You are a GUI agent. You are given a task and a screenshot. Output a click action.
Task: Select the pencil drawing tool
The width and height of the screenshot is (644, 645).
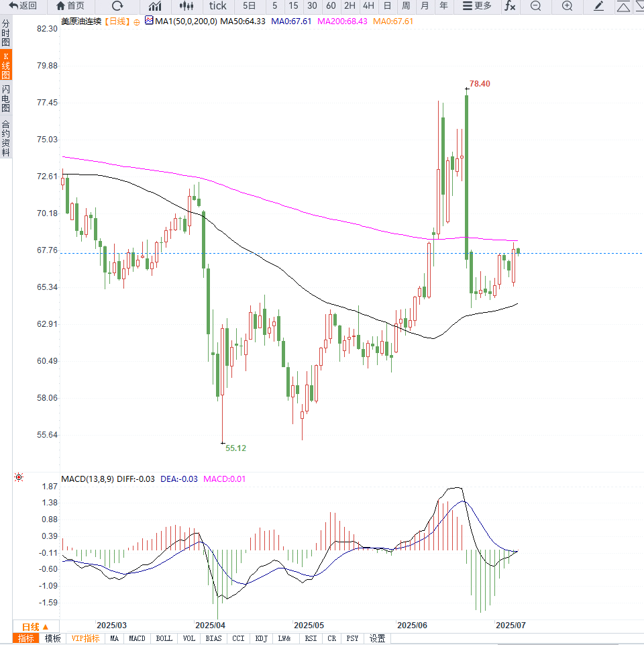599,6
